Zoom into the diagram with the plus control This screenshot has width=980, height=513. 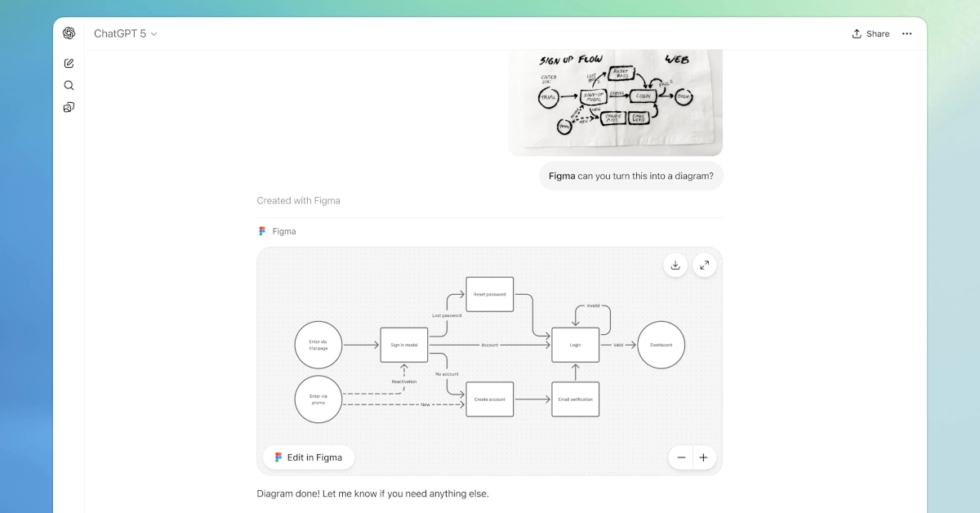(703, 457)
